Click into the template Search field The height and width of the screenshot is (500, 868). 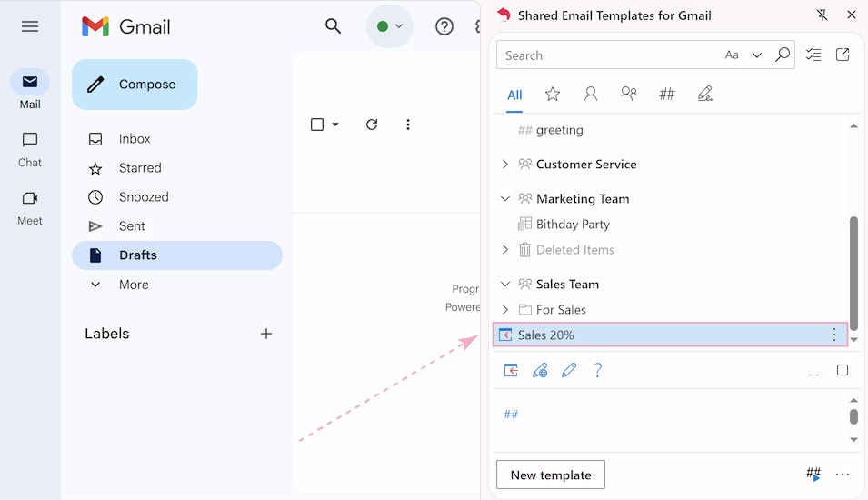click(x=609, y=55)
